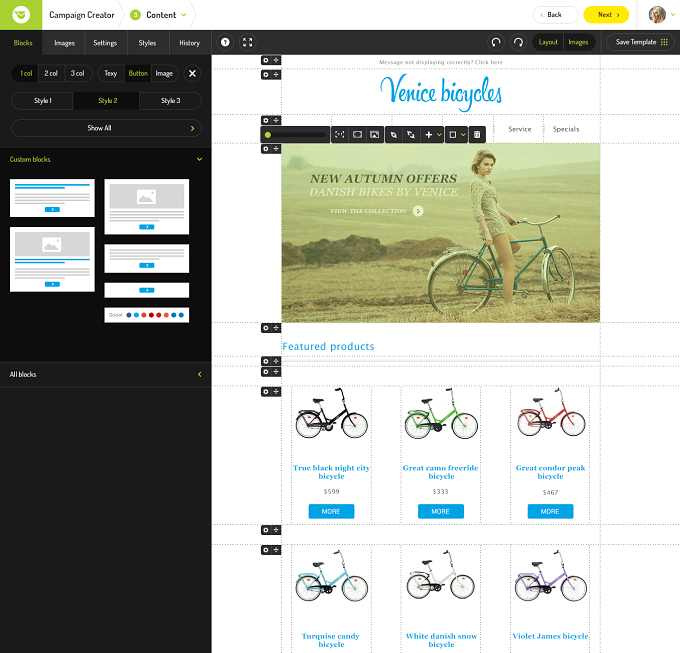
Task: Click MORE under Great condor peak bicycle
Action: (550, 511)
